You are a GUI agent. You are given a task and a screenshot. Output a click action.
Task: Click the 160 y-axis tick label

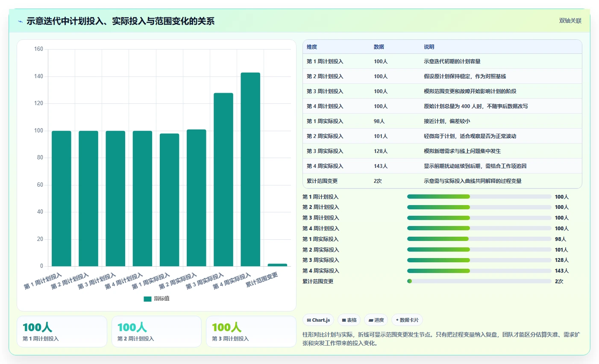point(38,49)
